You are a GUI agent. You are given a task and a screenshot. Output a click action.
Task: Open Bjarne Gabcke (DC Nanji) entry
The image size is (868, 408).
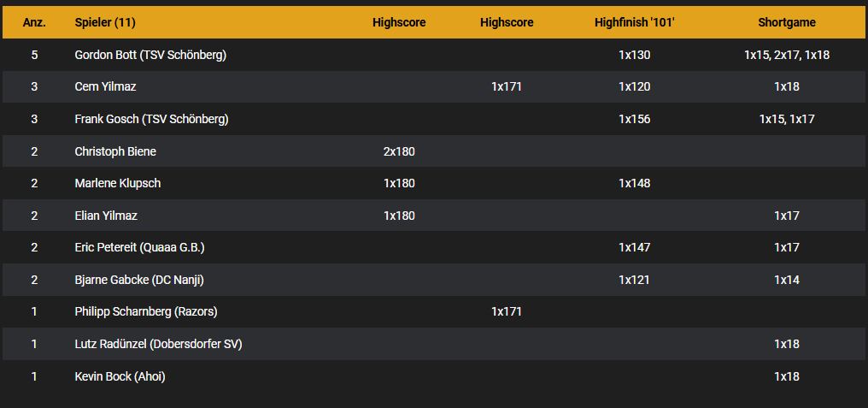(139, 280)
